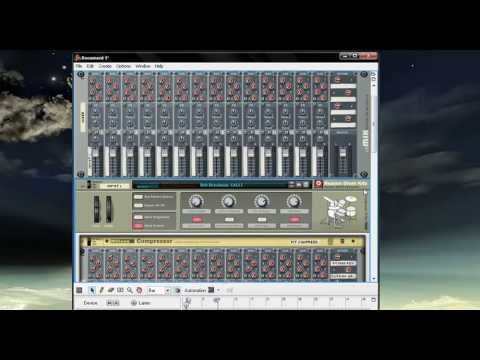This screenshot has height=360, width=480.
Task: Click the fourth rotary knob on the Combinator
Action: pos(294,201)
